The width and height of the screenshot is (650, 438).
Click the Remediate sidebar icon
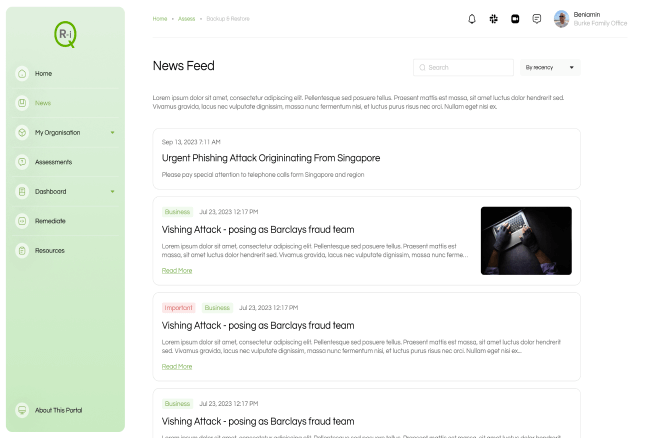point(22,221)
